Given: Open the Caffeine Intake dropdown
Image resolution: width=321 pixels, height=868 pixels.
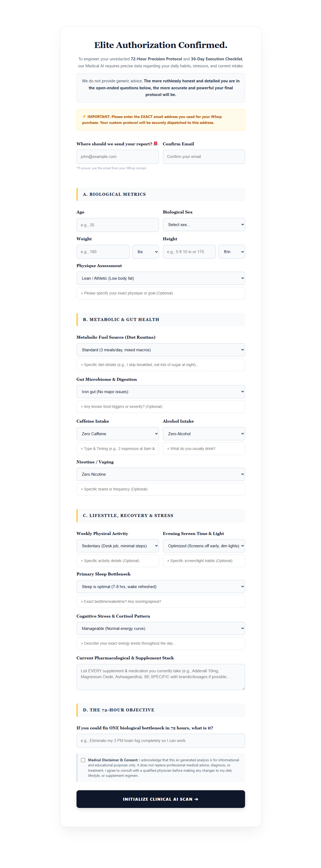Looking at the screenshot, I should pos(117,434).
